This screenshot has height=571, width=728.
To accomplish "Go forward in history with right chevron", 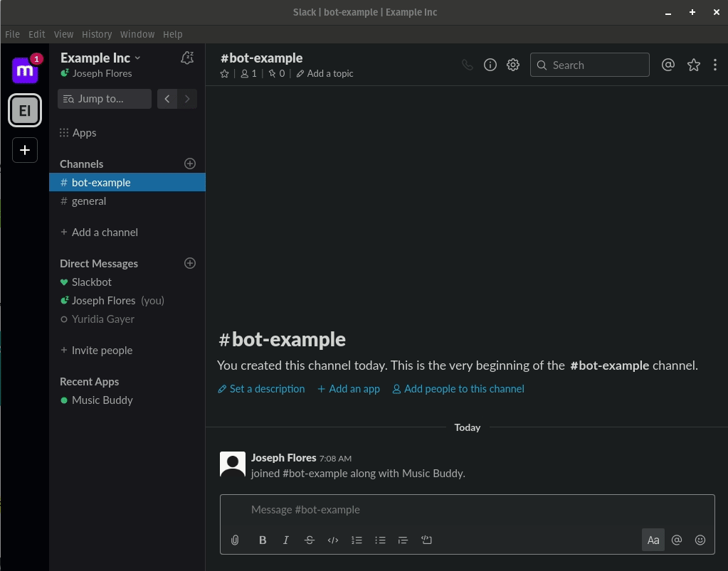I will point(187,99).
